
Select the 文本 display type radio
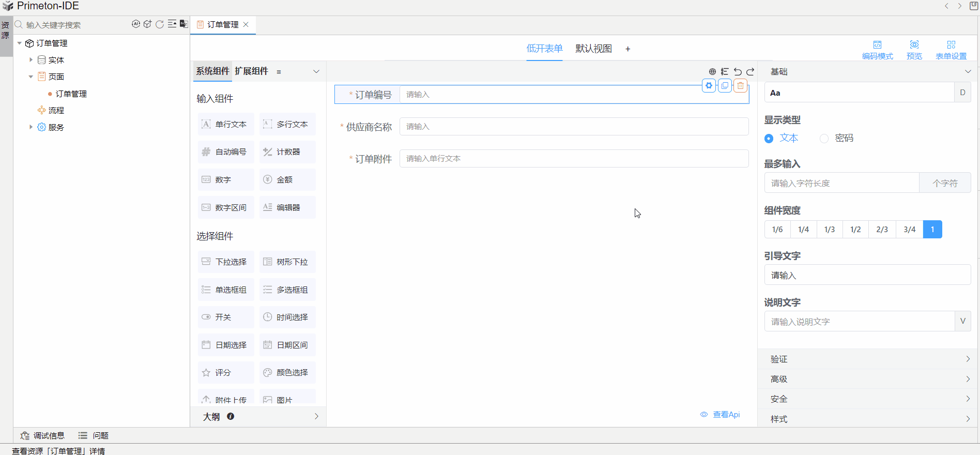(x=769, y=139)
